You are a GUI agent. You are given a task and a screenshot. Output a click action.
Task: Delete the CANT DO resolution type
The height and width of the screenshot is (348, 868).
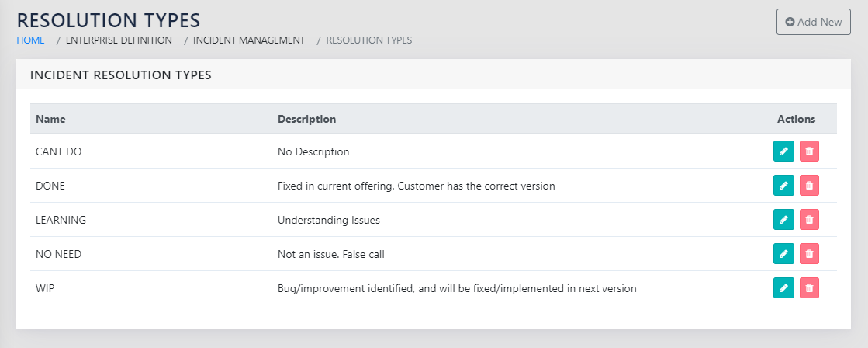pos(809,151)
